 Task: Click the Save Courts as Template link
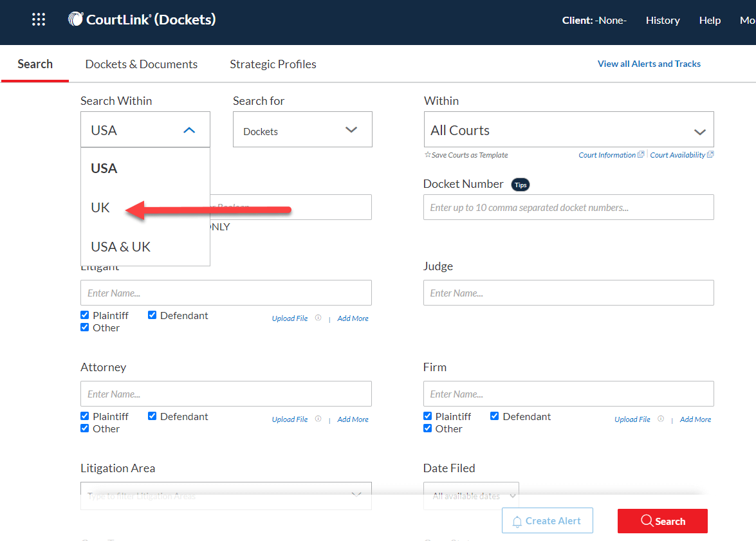tap(470, 155)
